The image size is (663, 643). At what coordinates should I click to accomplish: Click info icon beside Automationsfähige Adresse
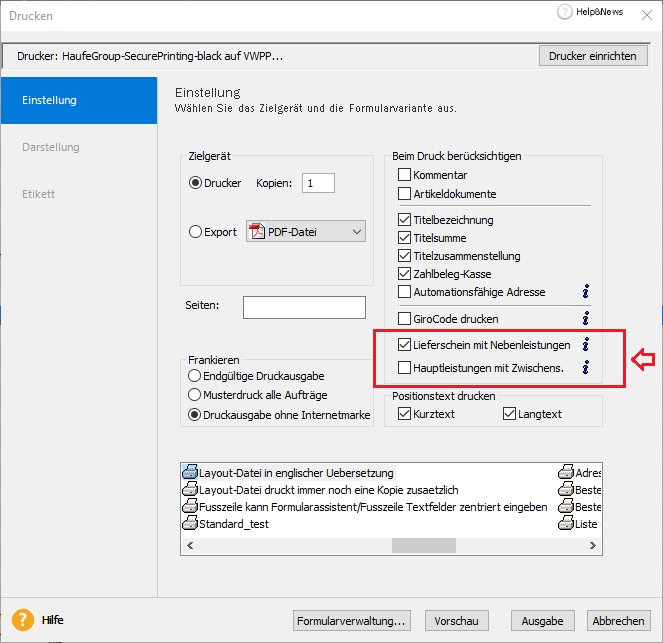click(x=586, y=291)
